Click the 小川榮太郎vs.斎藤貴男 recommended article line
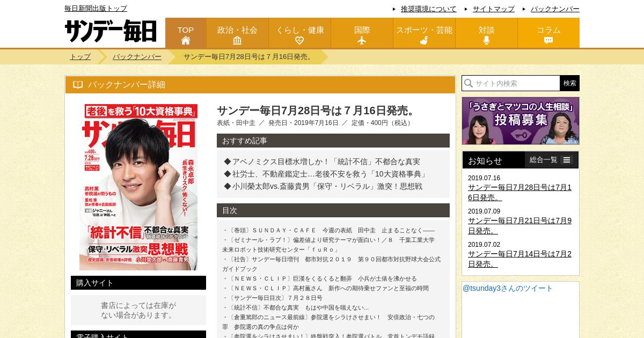Viewport: 644px width, 338px height. 323,186
